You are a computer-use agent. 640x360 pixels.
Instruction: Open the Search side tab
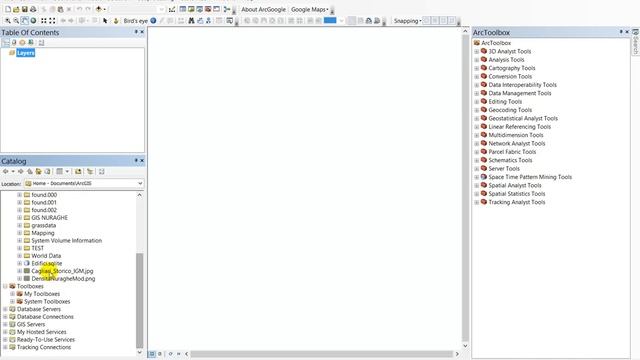coord(636,41)
